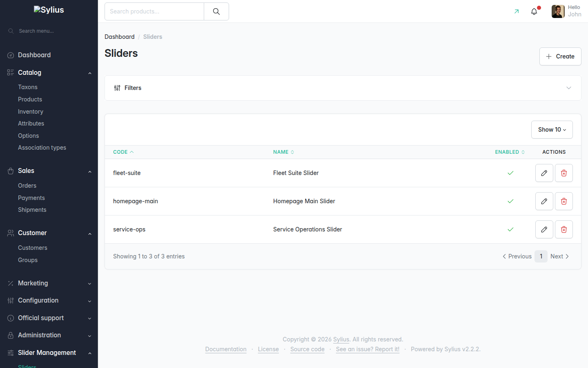
Task: Open Options in sidebar
Action: (x=29, y=136)
